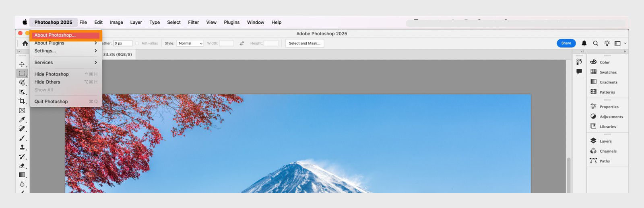The width and height of the screenshot is (644, 208).
Task: Enable the Anti-alias checkbox
Action: pyautogui.click(x=137, y=43)
